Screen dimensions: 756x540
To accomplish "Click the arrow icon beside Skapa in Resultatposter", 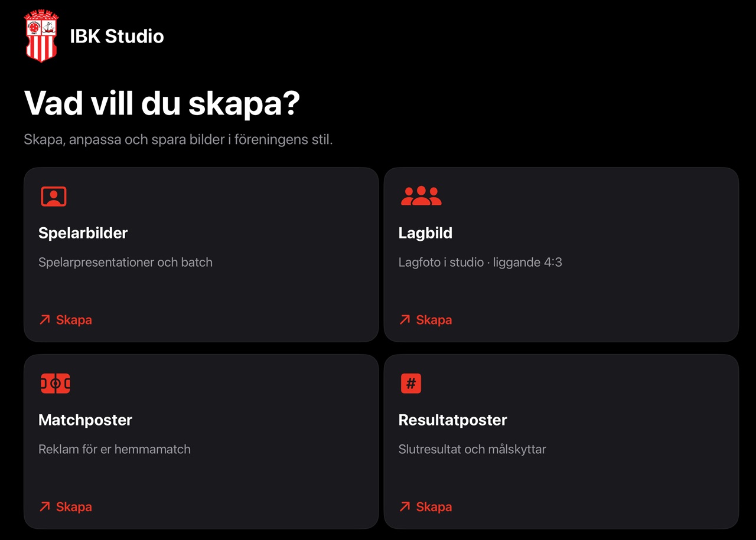I will [405, 507].
